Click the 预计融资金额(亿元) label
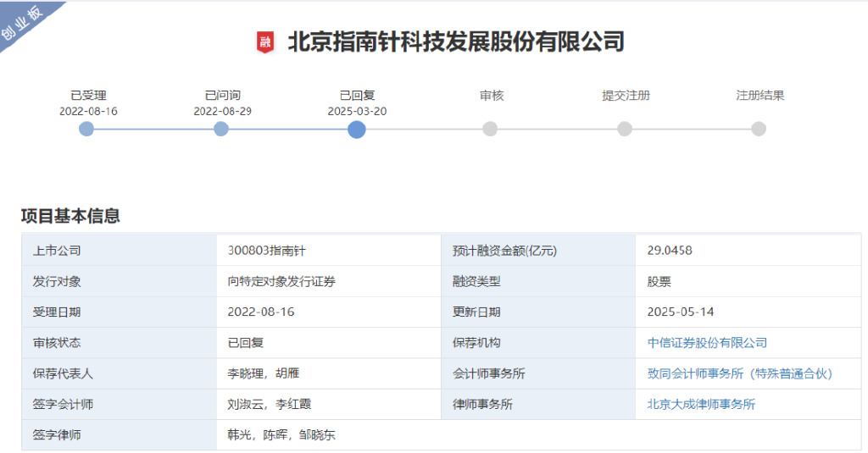The image size is (868, 453). [504, 251]
